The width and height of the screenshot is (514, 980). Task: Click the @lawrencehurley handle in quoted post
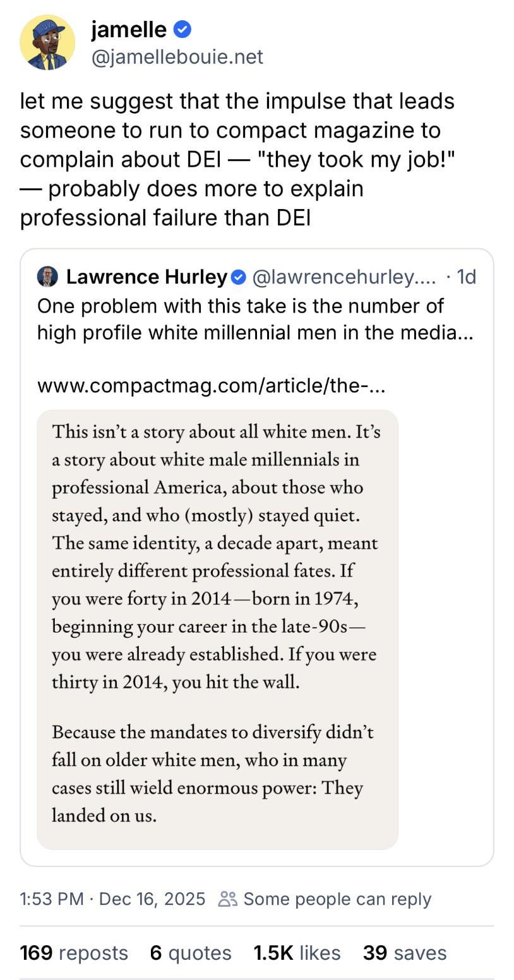click(344, 277)
